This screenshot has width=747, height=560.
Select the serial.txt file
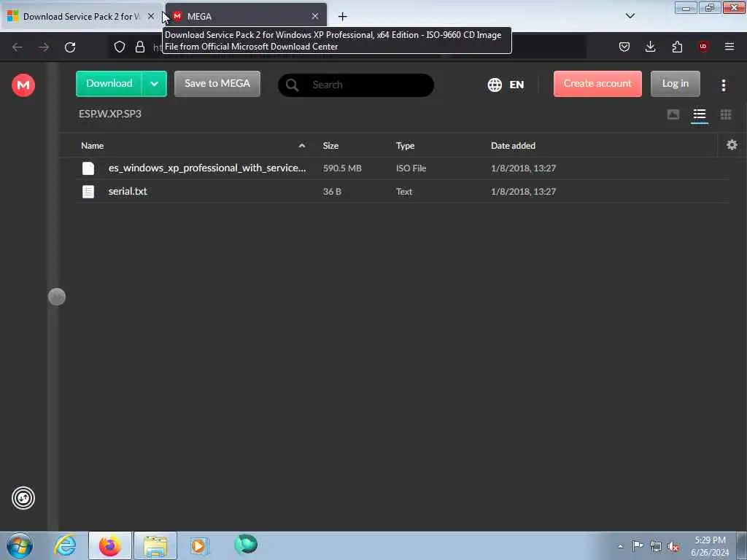pos(403,192)
